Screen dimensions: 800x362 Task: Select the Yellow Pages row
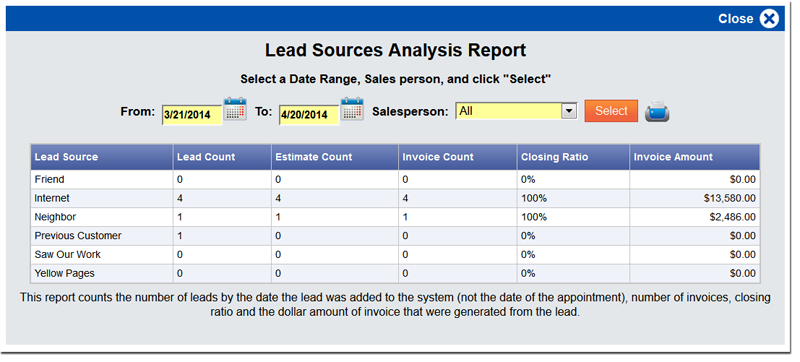pos(395,273)
